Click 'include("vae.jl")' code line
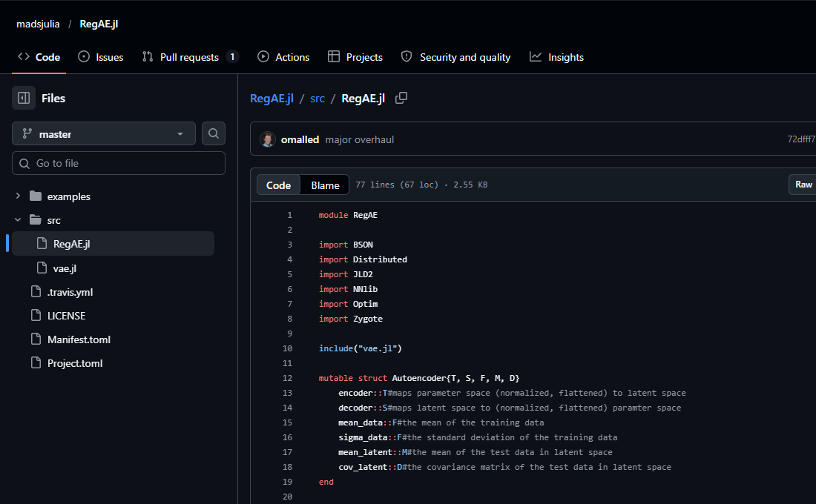This screenshot has height=504, width=816. coord(360,348)
